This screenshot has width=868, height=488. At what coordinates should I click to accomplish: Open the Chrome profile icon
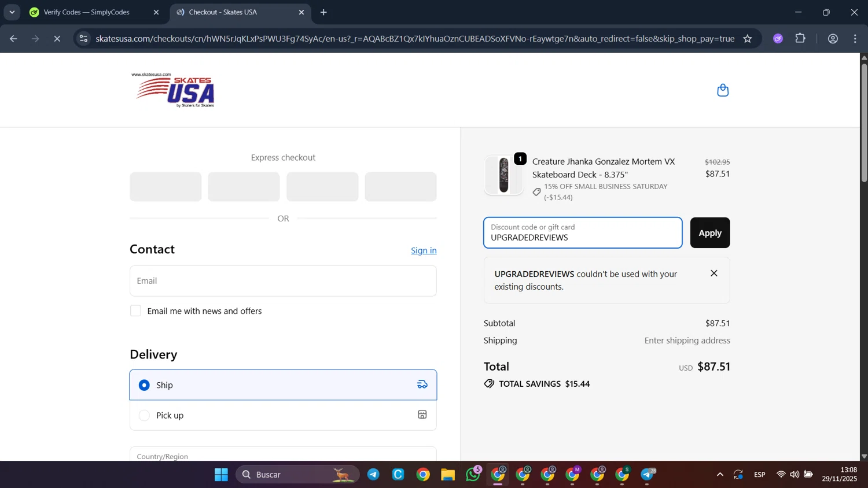click(x=833, y=39)
